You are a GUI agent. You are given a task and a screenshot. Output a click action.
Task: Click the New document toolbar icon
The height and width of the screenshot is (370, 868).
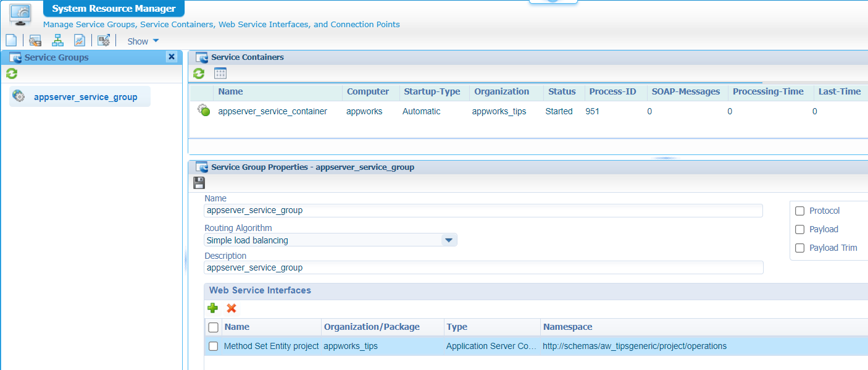coord(10,41)
